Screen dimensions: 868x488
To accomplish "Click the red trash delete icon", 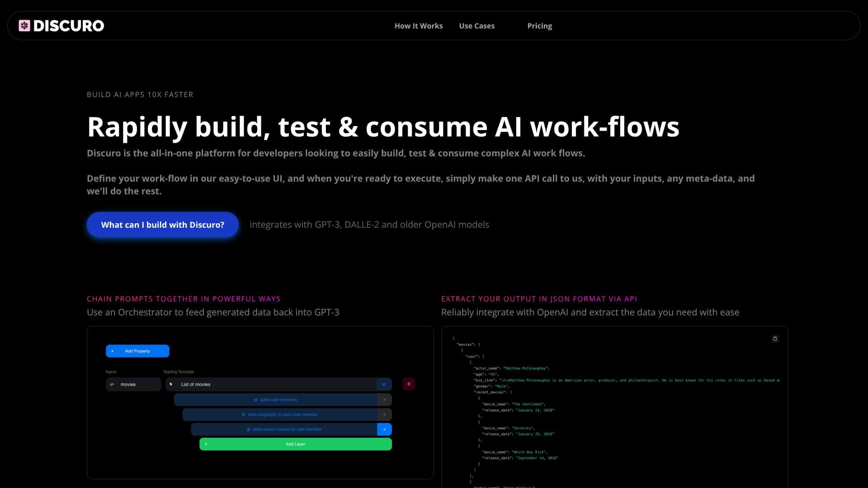I will pyautogui.click(x=409, y=384).
